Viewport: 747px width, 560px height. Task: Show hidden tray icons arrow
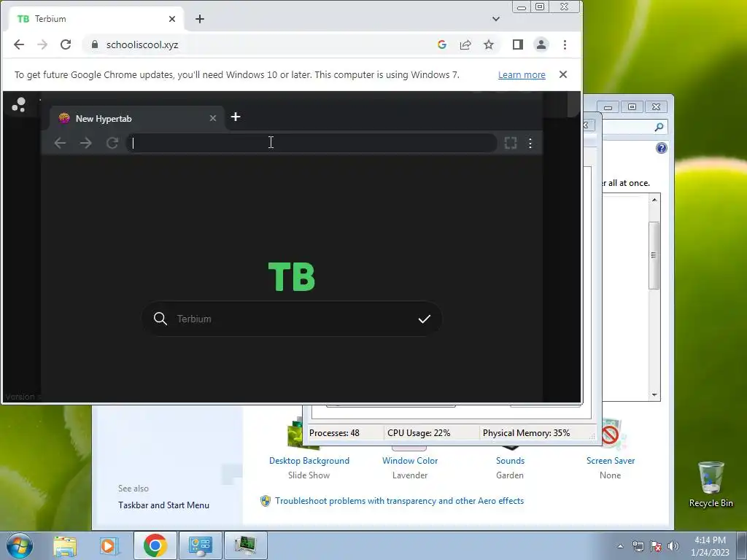(620, 546)
